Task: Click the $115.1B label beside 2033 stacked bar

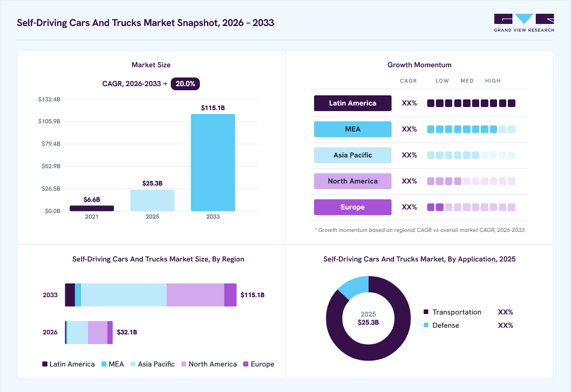Action: [252, 295]
